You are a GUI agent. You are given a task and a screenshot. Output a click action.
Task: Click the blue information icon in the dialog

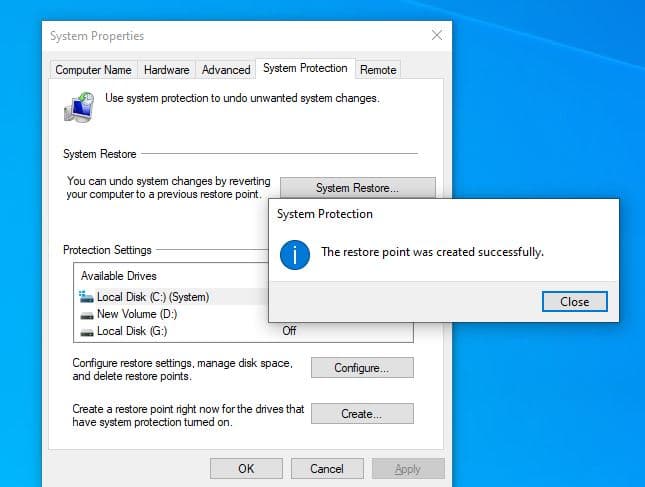295,253
